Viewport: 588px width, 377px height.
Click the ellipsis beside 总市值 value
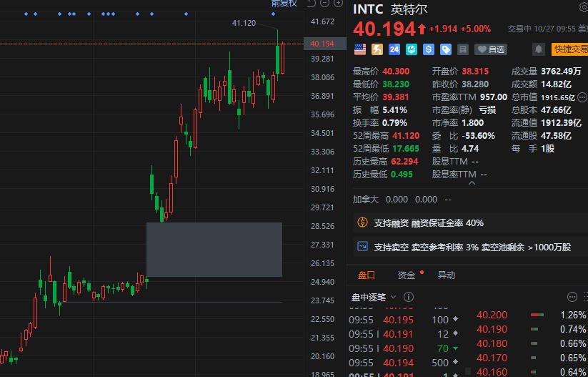[x=582, y=97]
